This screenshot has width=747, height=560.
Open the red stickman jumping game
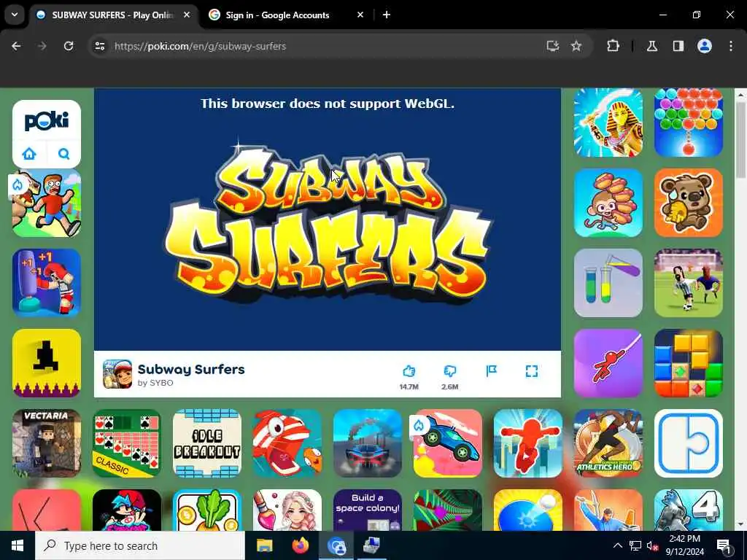pyautogui.click(x=528, y=443)
